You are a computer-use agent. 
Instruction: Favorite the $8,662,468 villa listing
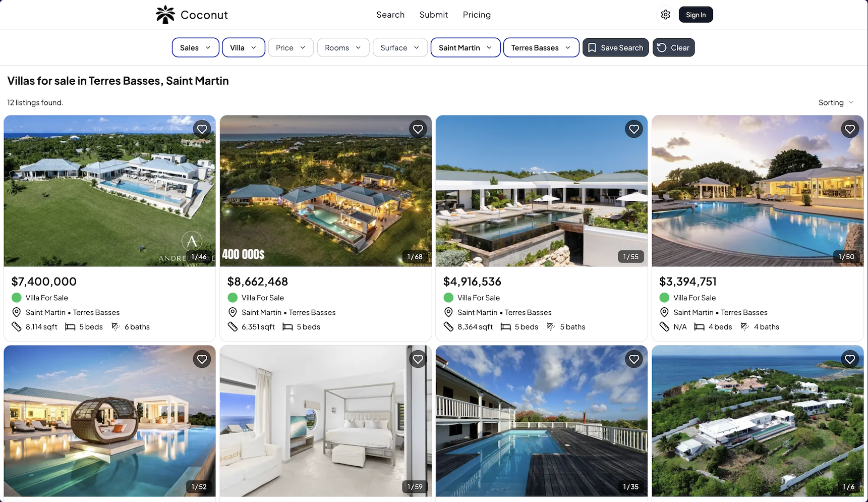(418, 129)
